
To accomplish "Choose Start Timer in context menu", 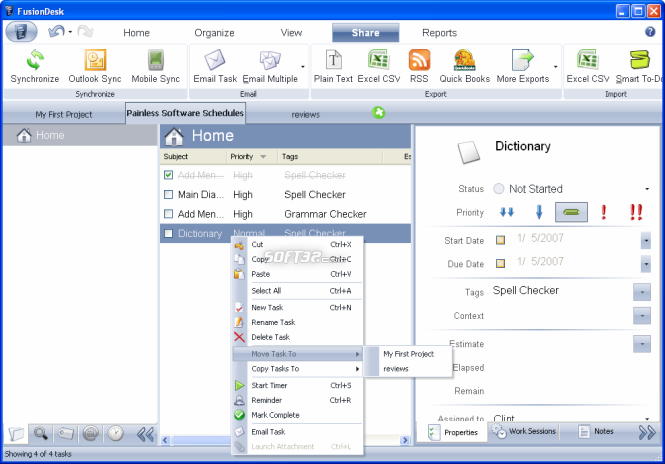I will [x=298, y=385].
